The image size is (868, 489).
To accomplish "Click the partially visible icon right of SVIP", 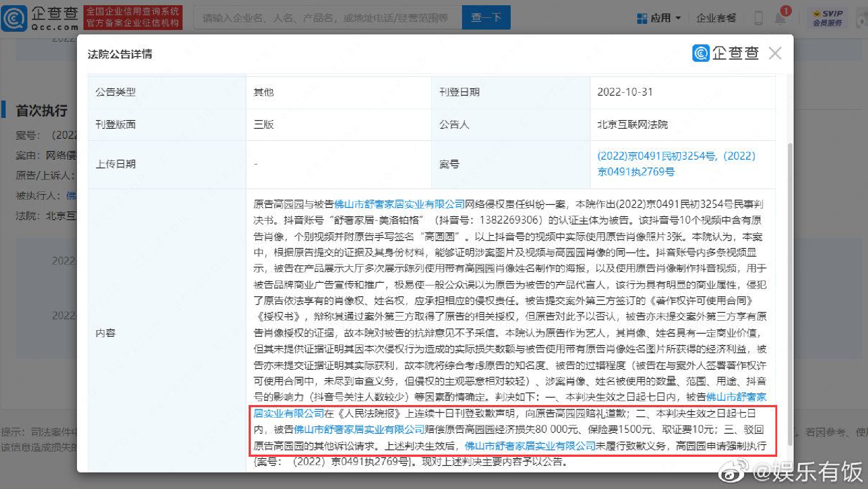I will 862,19.
